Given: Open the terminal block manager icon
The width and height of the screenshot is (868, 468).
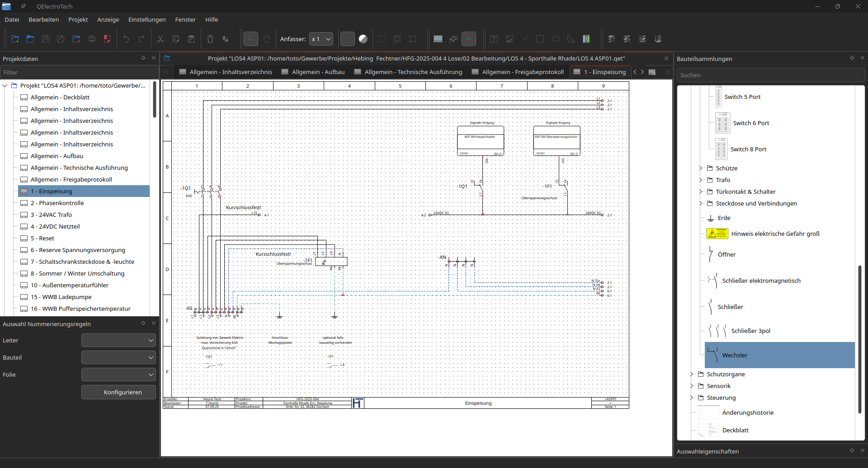Looking at the screenshot, I should click(x=586, y=39).
